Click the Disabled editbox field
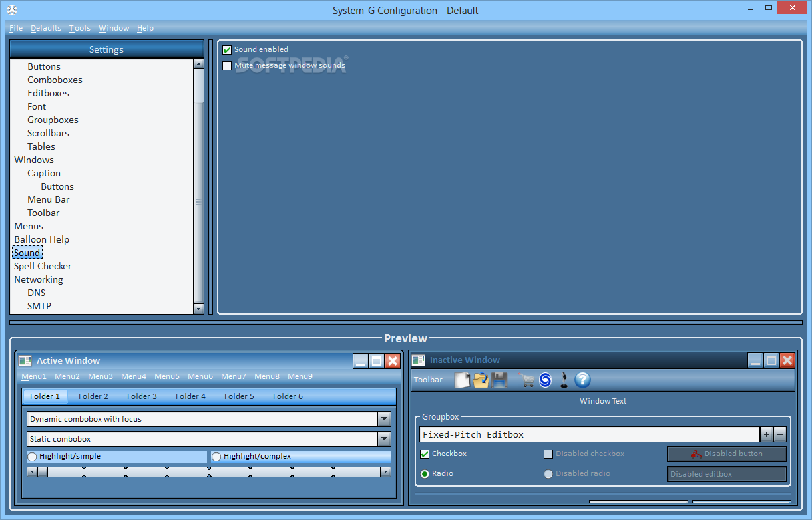The height and width of the screenshot is (520, 812). pos(727,474)
